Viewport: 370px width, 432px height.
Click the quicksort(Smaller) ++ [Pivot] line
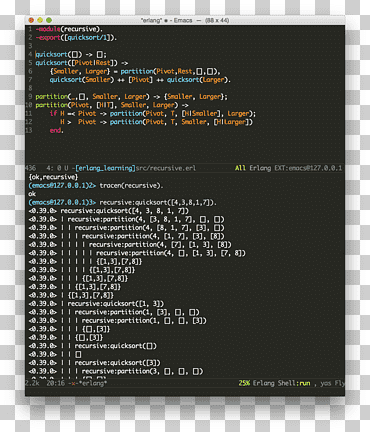click(140, 80)
